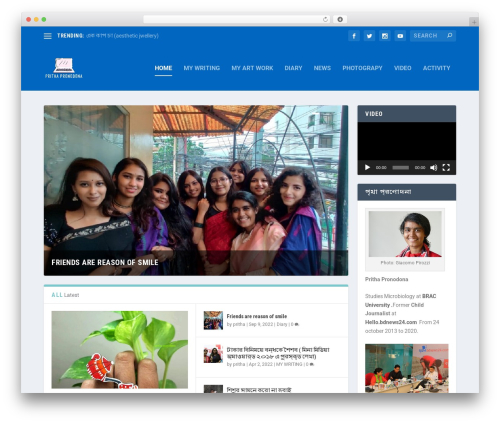Open the Twitter social link
The width and height of the screenshot is (500, 423).
pos(369,36)
